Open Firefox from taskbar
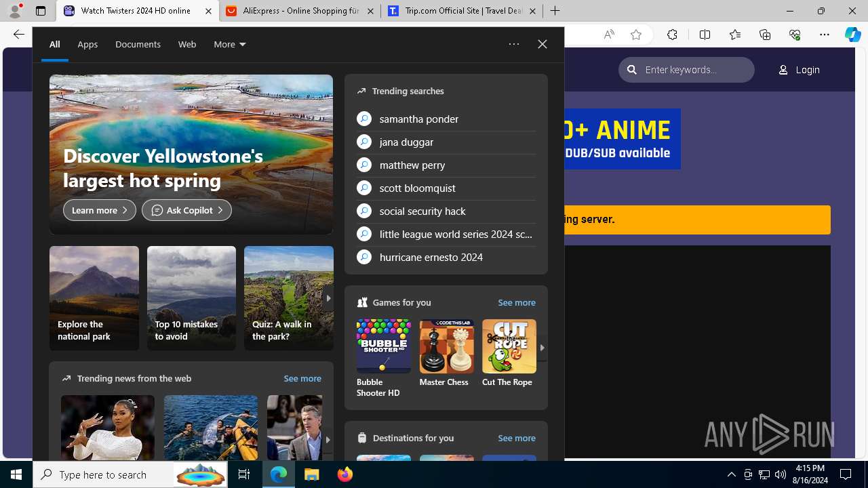This screenshot has height=488, width=868. (345, 474)
